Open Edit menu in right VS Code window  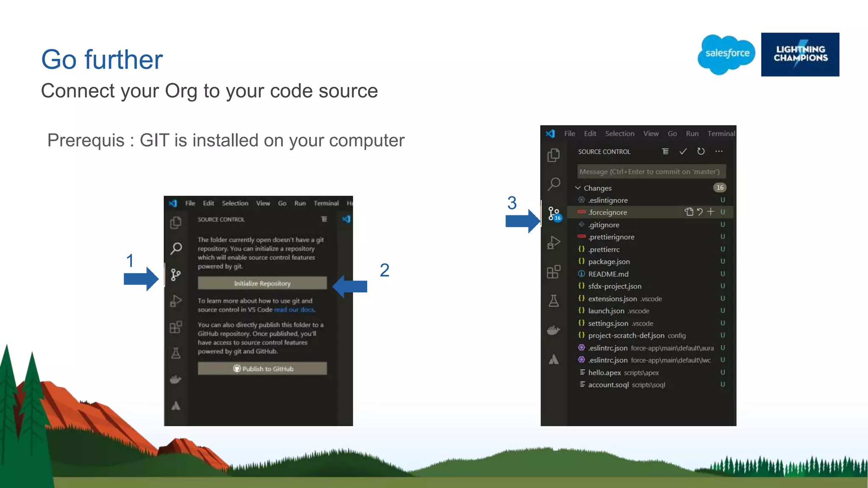(x=590, y=133)
